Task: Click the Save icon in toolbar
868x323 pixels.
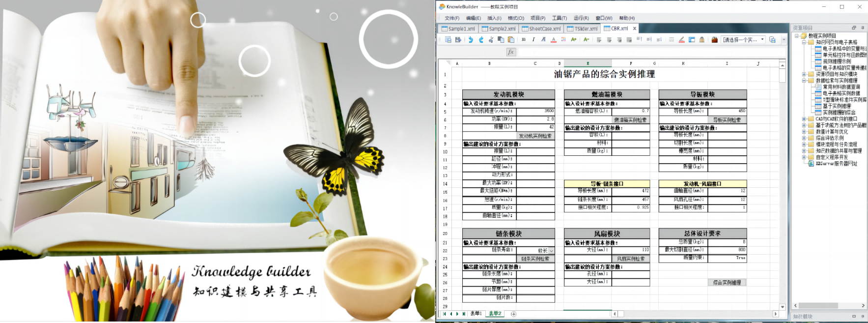Action: (458, 40)
